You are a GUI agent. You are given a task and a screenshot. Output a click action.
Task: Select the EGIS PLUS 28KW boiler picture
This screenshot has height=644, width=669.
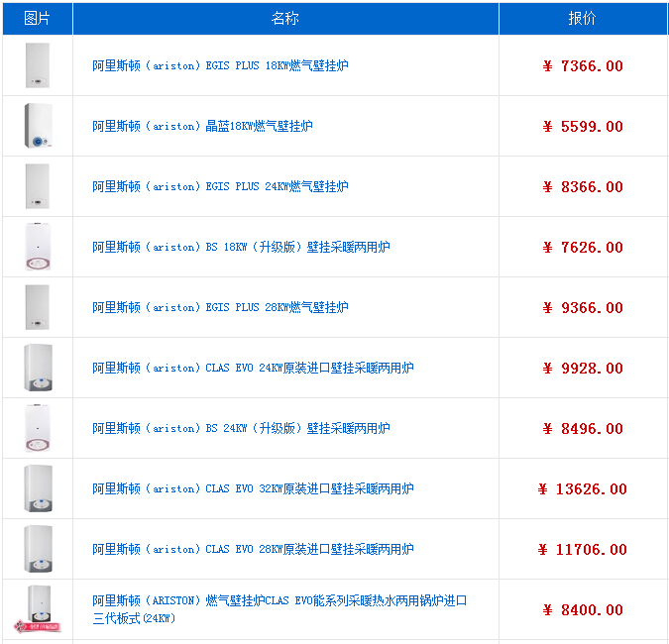tap(38, 308)
